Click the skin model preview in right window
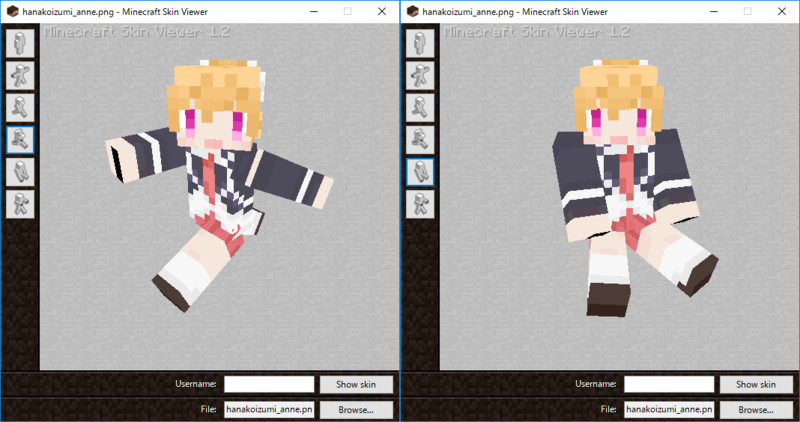The image size is (800, 422). (635, 188)
